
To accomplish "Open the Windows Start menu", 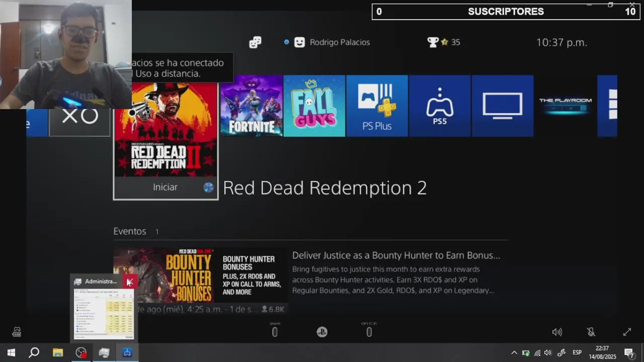I will pyautogui.click(x=11, y=352).
